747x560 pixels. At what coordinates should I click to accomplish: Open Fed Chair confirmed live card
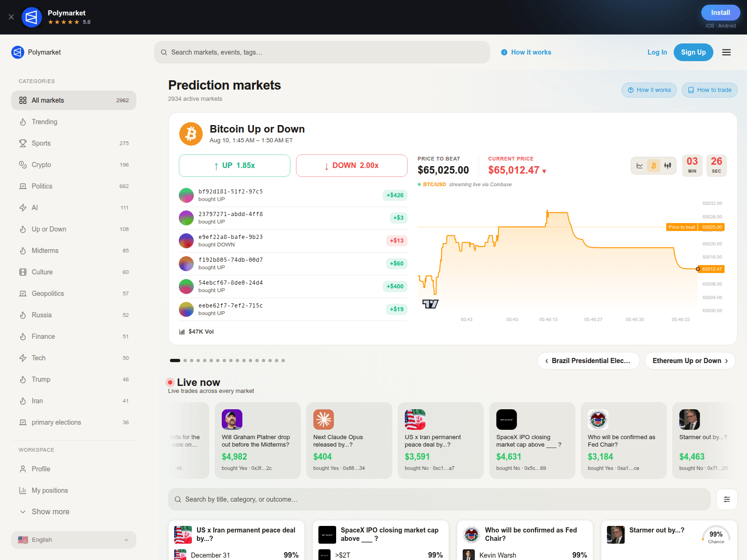coord(624,441)
